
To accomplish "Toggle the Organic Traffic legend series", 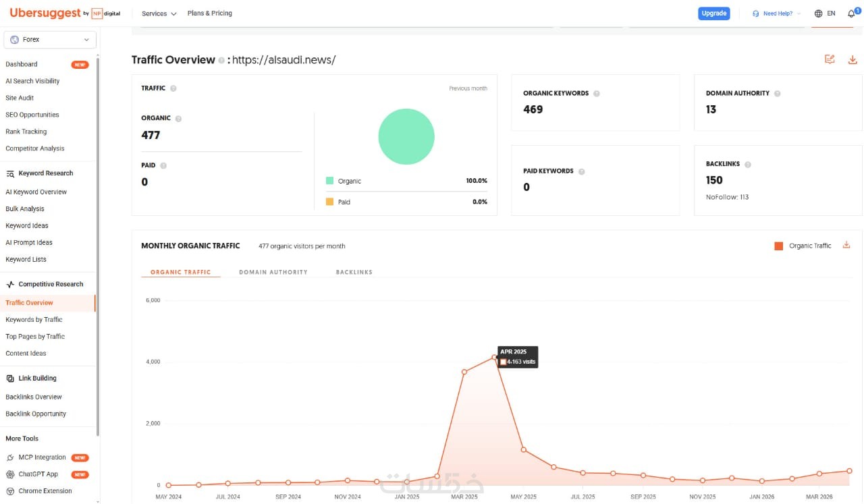I will point(803,246).
